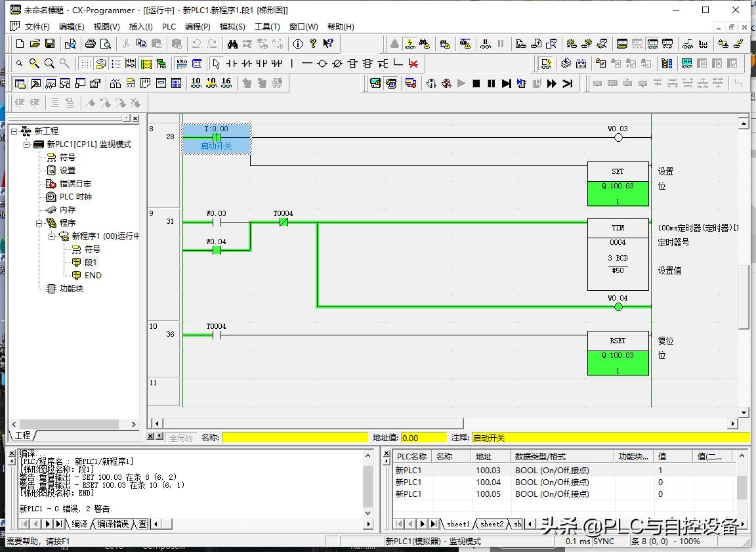756x552 pixels.
Task: Collapse the 新程序1 tree node
Action: coord(52,236)
